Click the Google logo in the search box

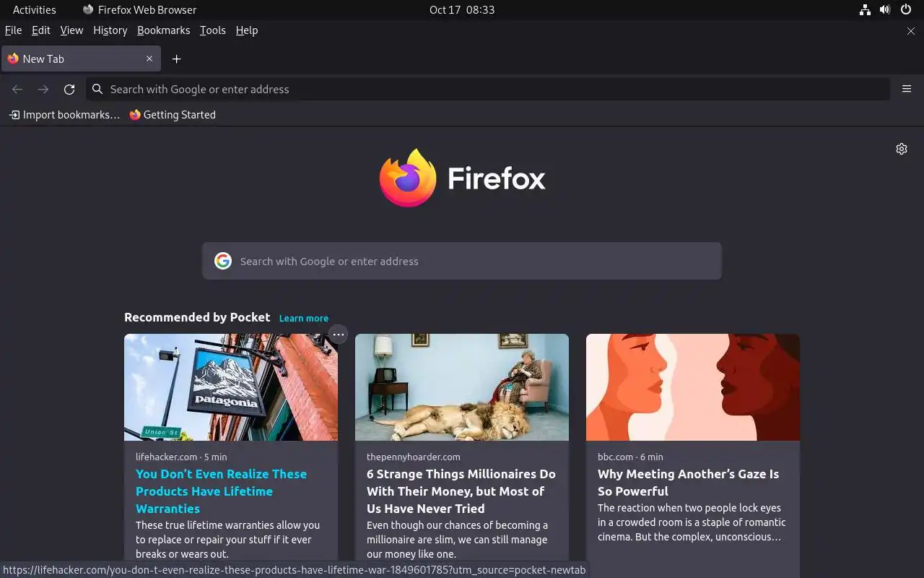(223, 261)
